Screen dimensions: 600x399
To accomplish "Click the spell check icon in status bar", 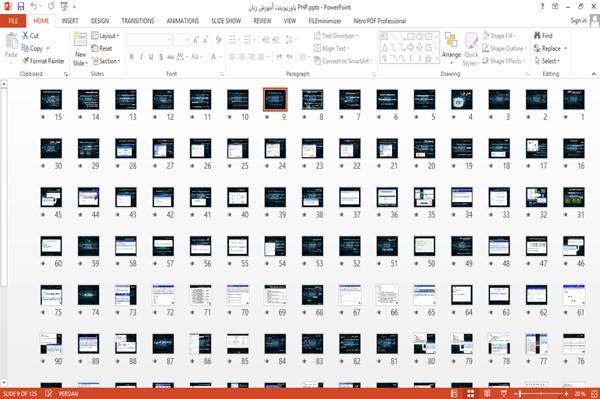I will tap(49, 393).
